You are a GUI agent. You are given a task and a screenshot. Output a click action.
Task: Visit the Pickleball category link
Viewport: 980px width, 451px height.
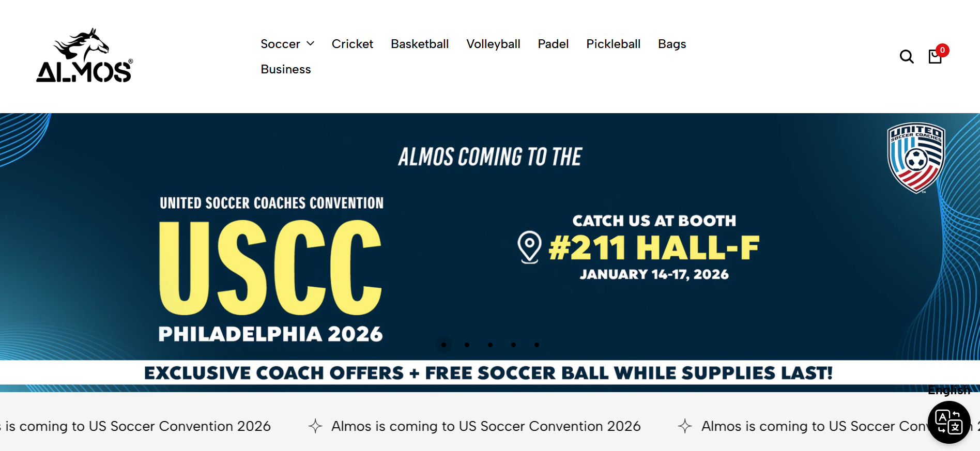[x=613, y=44]
